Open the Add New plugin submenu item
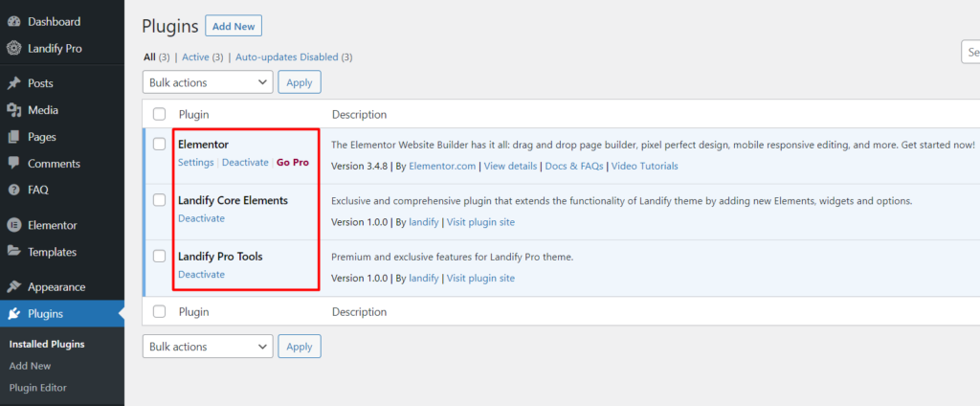 30,366
